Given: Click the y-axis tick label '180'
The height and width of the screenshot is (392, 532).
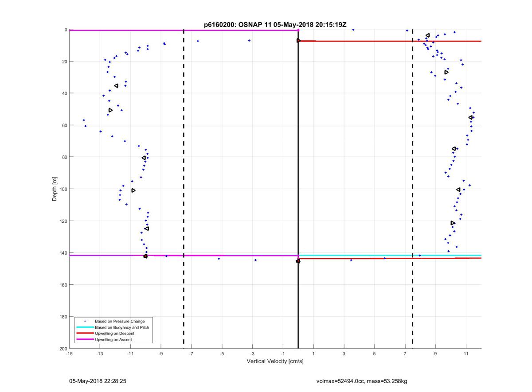Looking at the screenshot, I should [x=63, y=317].
